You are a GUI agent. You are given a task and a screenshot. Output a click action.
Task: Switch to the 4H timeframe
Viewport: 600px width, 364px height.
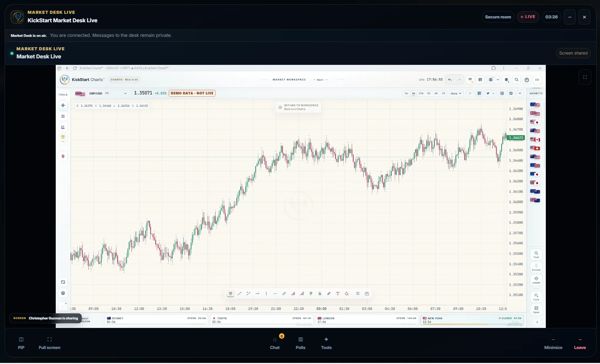click(x=436, y=93)
